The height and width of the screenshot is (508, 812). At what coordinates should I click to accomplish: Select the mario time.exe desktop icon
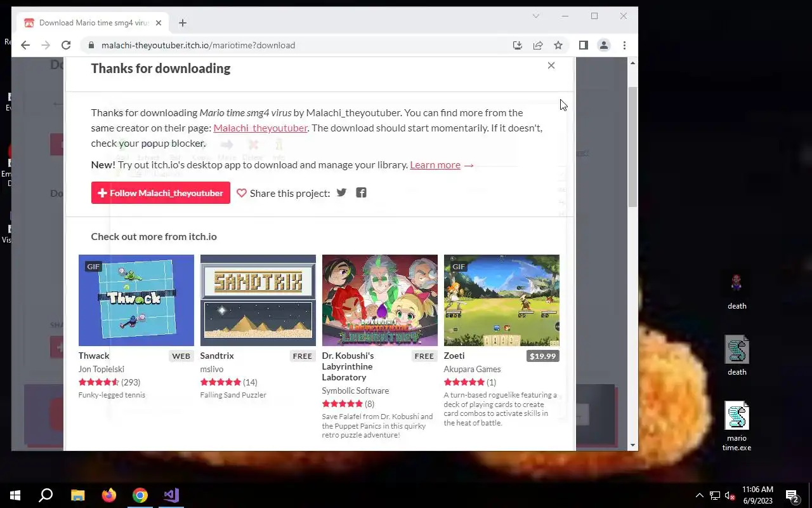pos(737,426)
